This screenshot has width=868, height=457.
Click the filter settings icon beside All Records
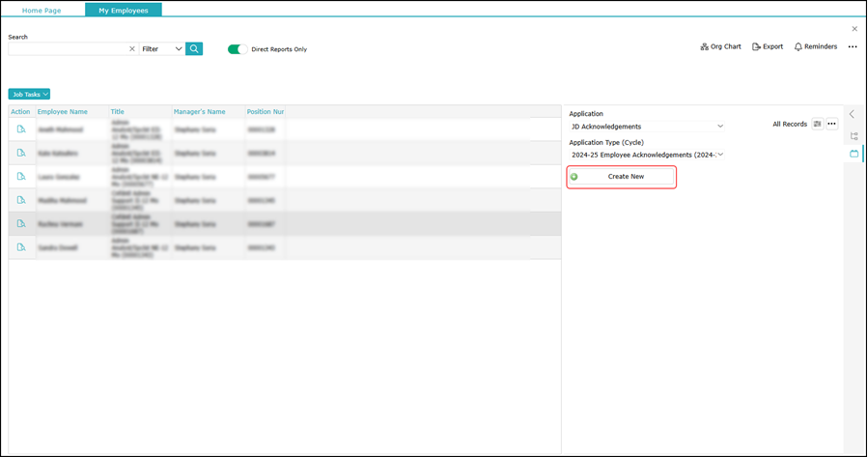[x=817, y=124]
